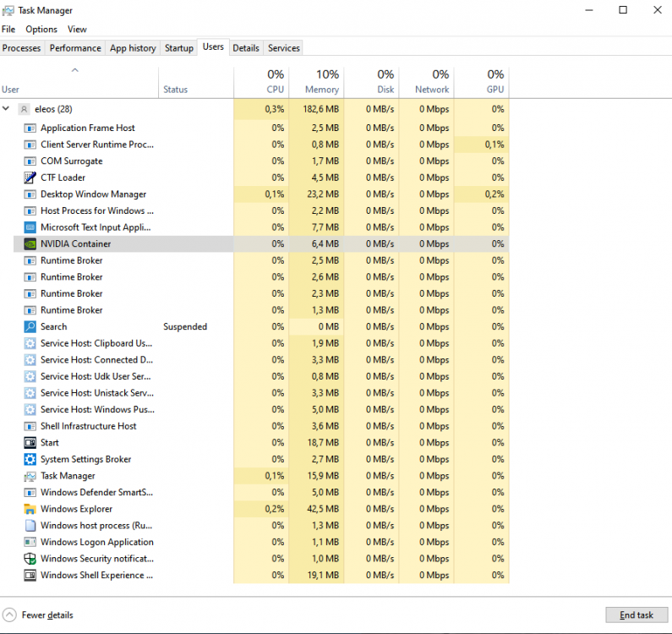672x634 pixels.
Task: Click the Start process icon
Action: (x=30, y=443)
